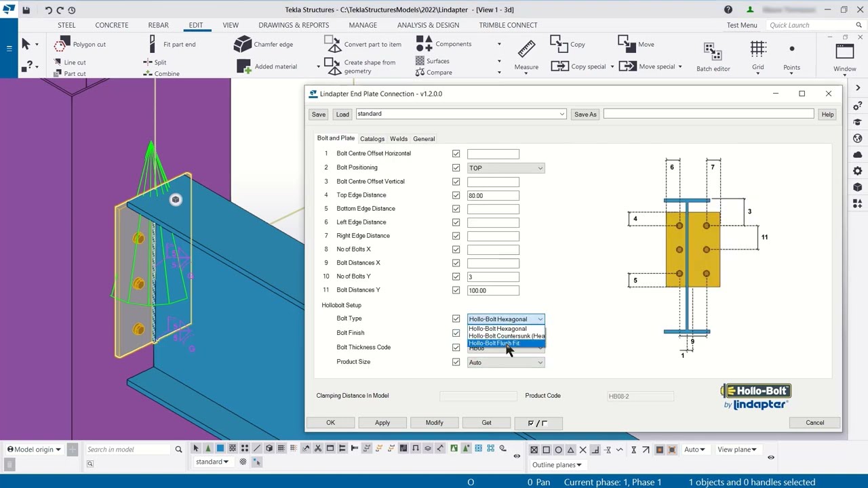The width and height of the screenshot is (868, 488).
Task: Click the Save As button
Action: point(585,115)
